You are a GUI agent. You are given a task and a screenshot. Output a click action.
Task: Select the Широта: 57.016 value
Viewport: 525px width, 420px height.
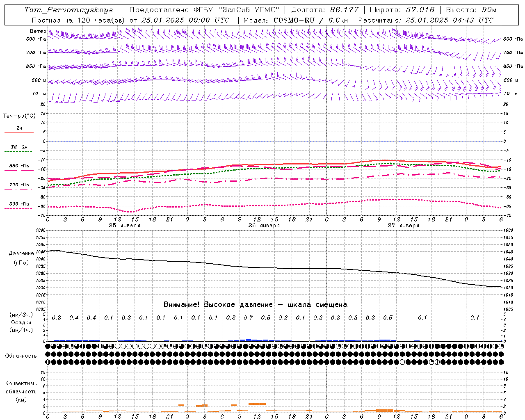pyautogui.click(x=402, y=10)
